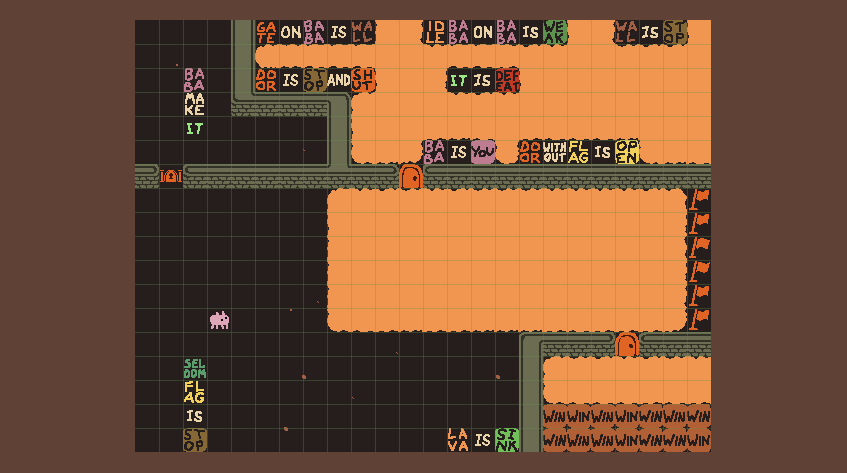
Task: Click the IDLE word tile
Action: (434, 32)
